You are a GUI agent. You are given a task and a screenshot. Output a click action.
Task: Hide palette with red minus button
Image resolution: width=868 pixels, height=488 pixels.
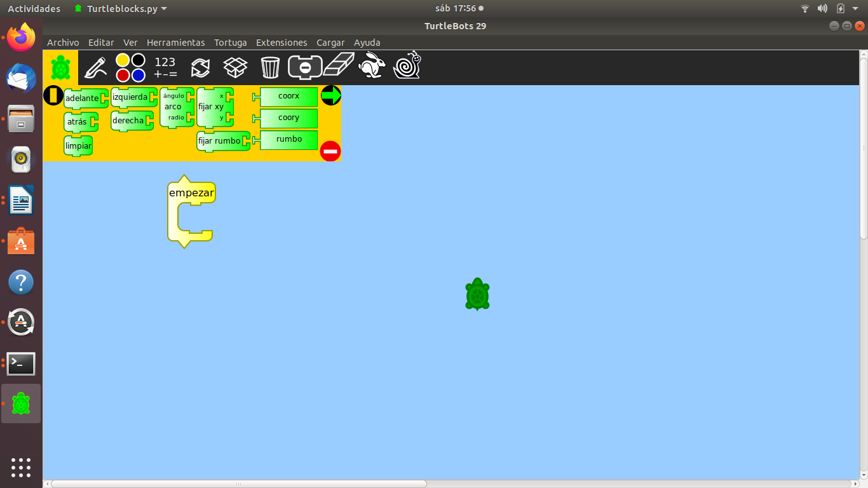[330, 151]
